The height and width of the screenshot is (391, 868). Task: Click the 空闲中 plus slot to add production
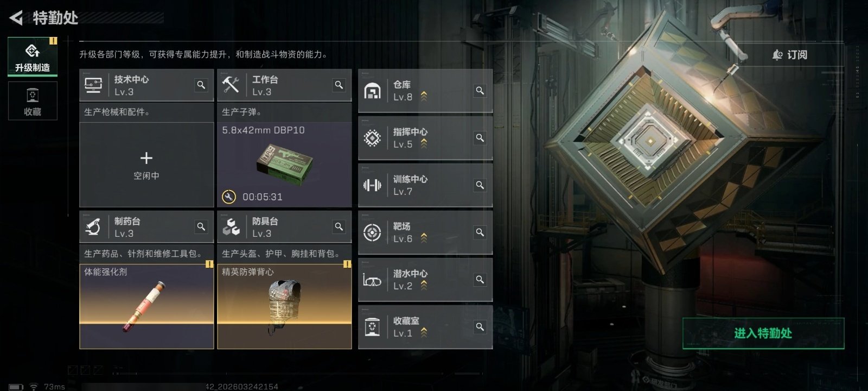[x=146, y=165]
